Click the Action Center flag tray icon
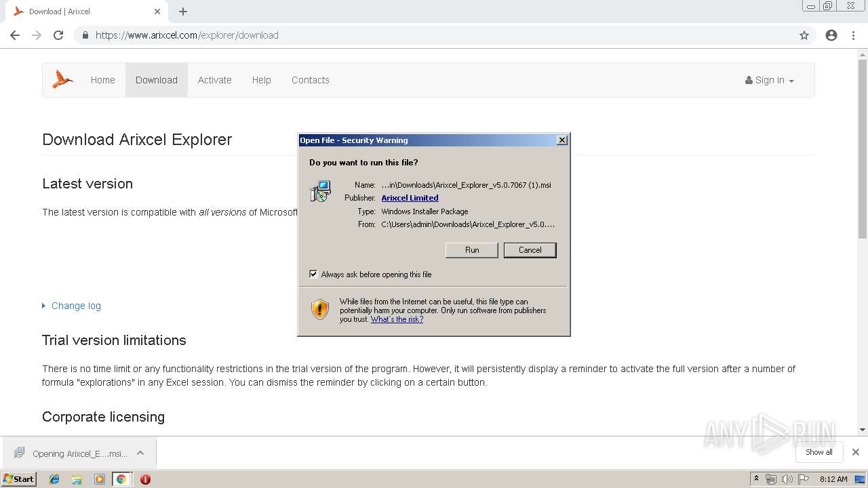The image size is (868, 488). 802,479
